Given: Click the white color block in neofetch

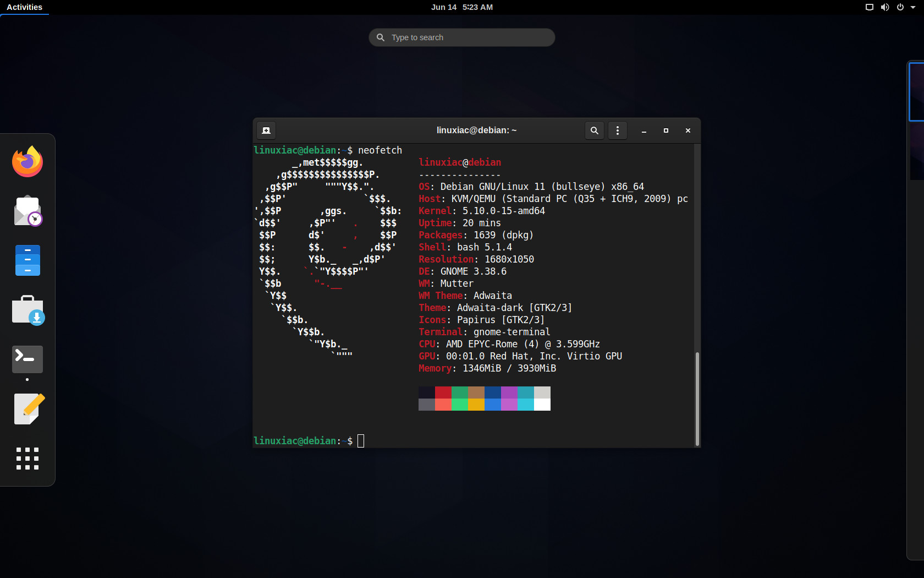Looking at the screenshot, I should tap(542, 405).
